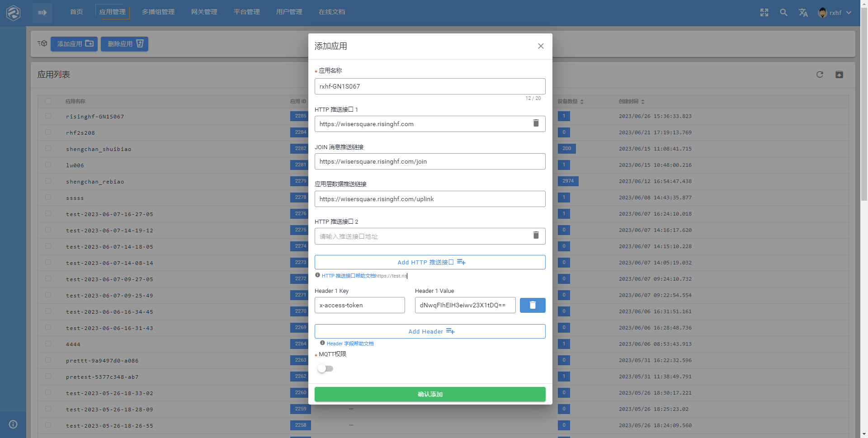Click the 应用层数据推送链接 input field
Image resolution: width=868 pixels, height=438 pixels.
(429, 199)
